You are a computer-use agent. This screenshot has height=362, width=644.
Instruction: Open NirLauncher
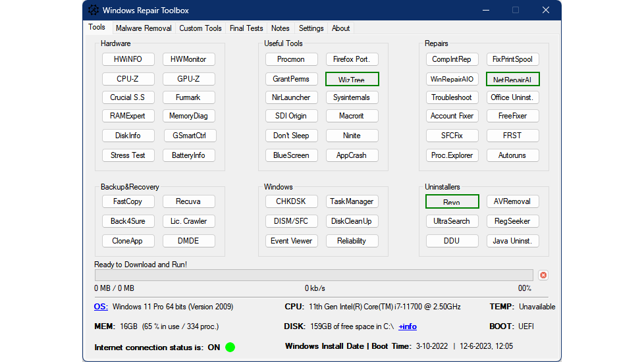point(291,97)
